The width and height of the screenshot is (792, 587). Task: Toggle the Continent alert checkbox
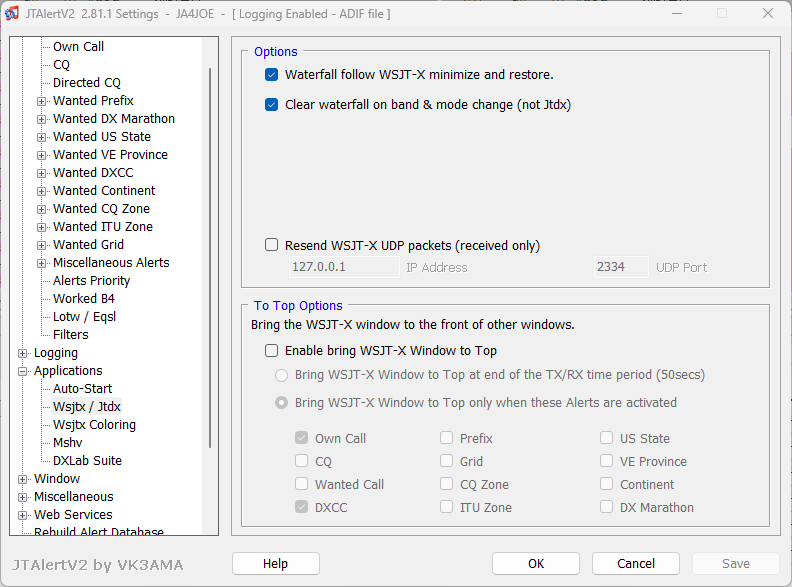point(607,484)
